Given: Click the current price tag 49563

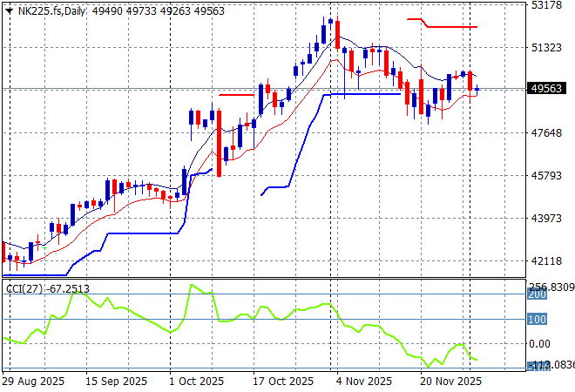Looking at the screenshot, I should (x=549, y=88).
